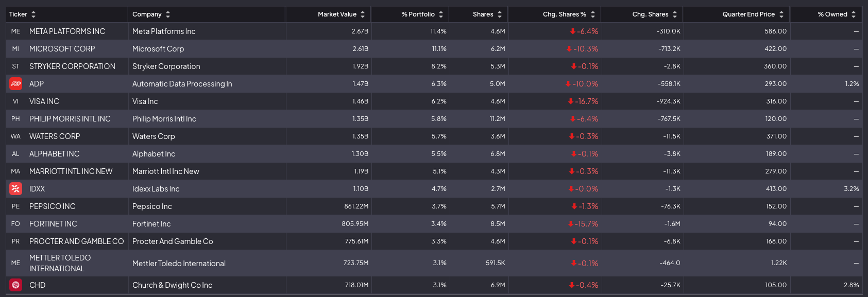Open META PLATFORMS INC ticker

67,31
